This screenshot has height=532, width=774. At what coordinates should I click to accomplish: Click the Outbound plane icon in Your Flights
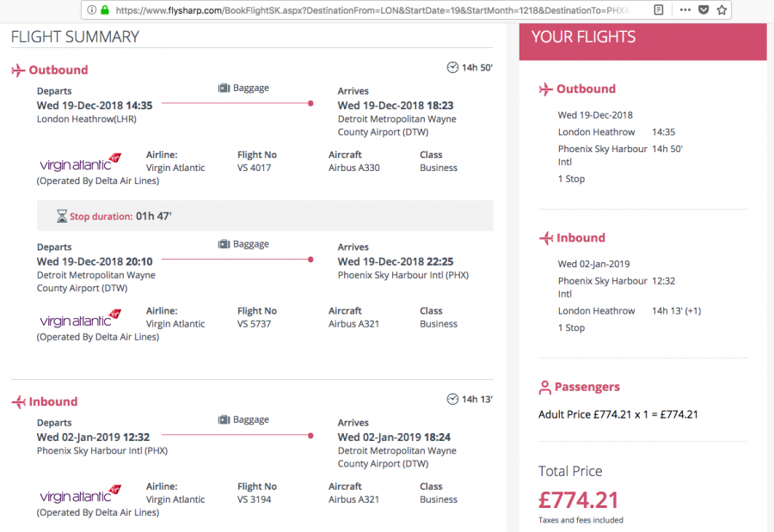[x=545, y=89]
